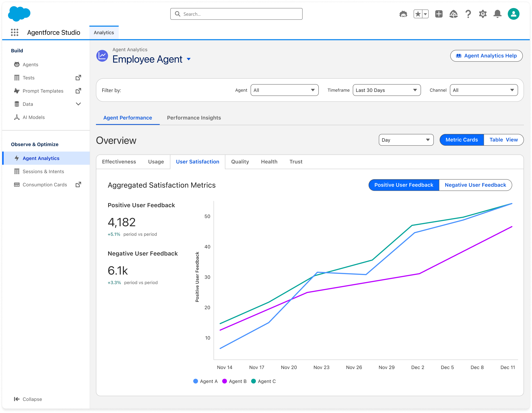The height and width of the screenshot is (413, 532).
Task: Open the Timeframe Last 30 Days dropdown
Action: [387, 90]
